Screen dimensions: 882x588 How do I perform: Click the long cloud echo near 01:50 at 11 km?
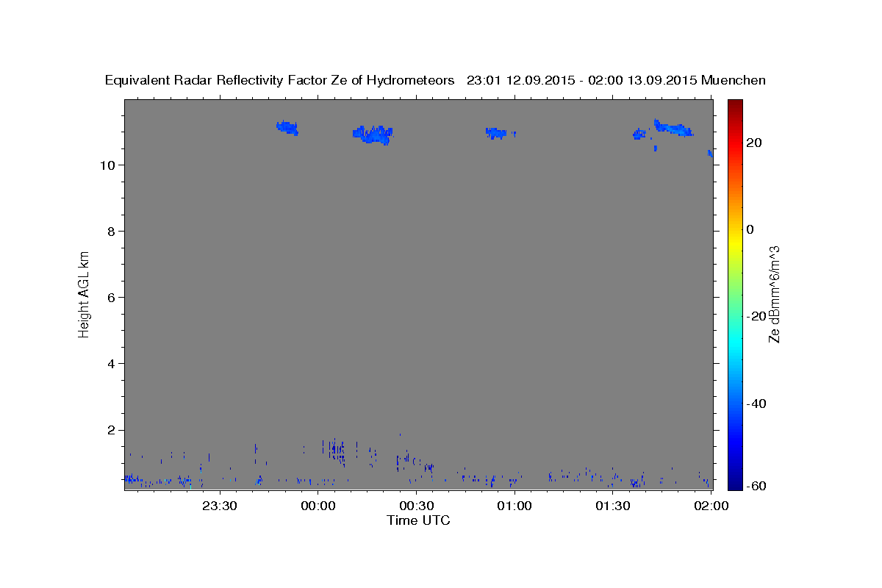point(674,129)
